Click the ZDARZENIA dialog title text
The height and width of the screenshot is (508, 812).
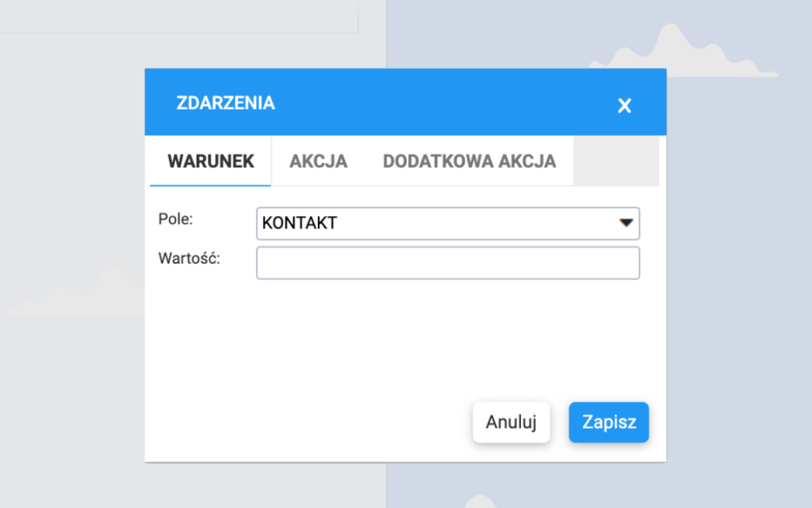coord(225,102)
